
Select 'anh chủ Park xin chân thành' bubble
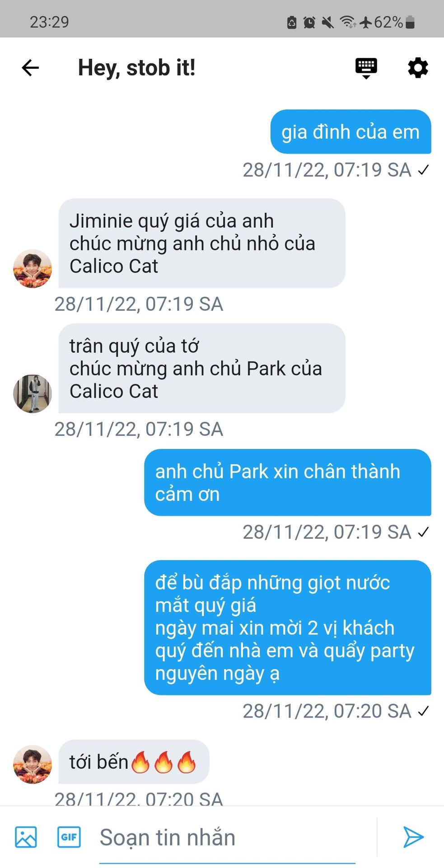pos(288,482)
